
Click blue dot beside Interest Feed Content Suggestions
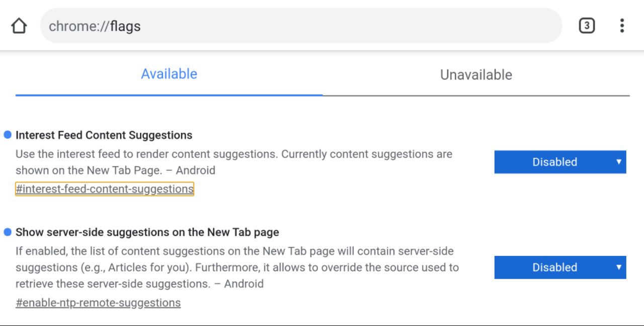coord(8,135)
